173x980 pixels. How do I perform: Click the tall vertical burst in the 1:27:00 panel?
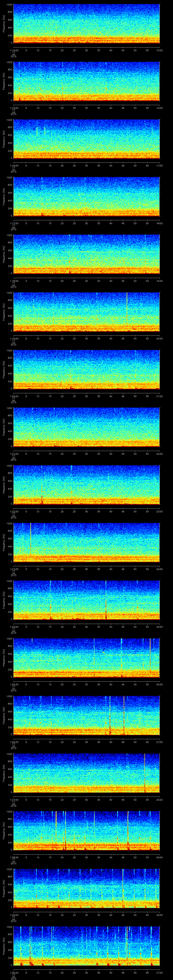click(x=145, y=773)
